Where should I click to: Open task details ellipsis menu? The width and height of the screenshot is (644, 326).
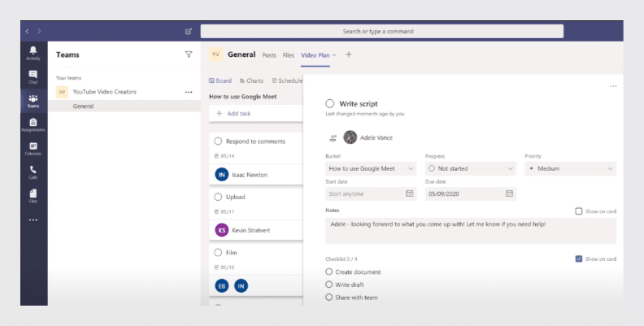(613, 86)
